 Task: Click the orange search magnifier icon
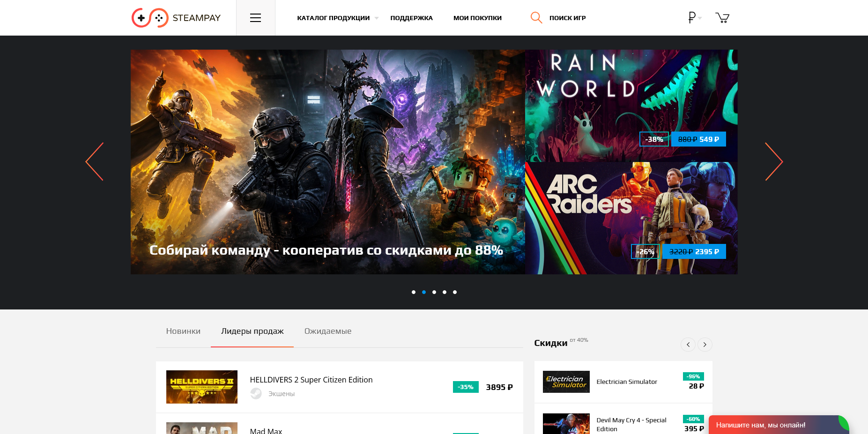536,18
